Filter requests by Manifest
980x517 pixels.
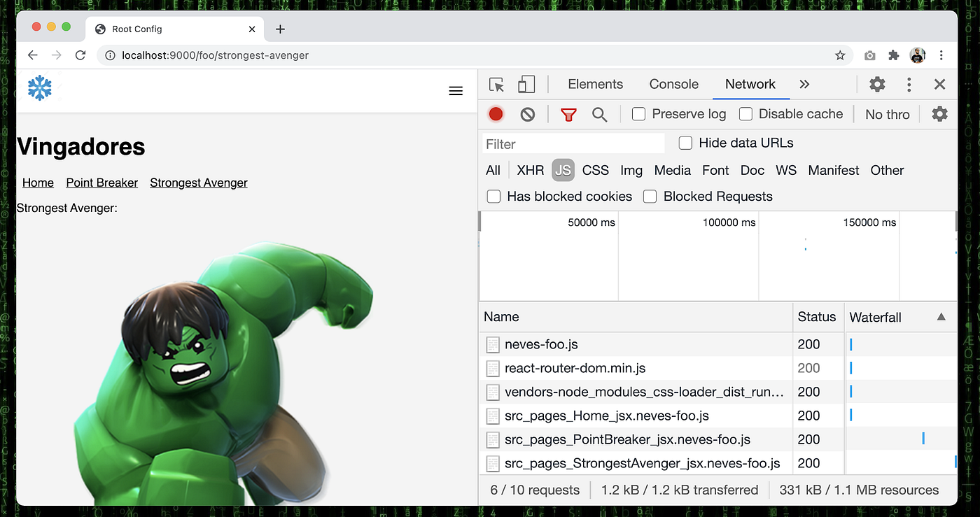[x=834, y=170]
